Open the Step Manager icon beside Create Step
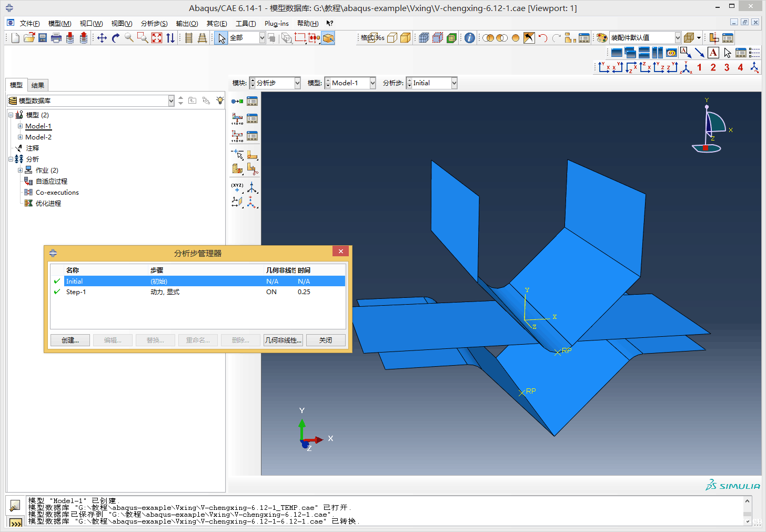Image resolution: width=766 pixels, height=532 pixels. pos(253,101)
